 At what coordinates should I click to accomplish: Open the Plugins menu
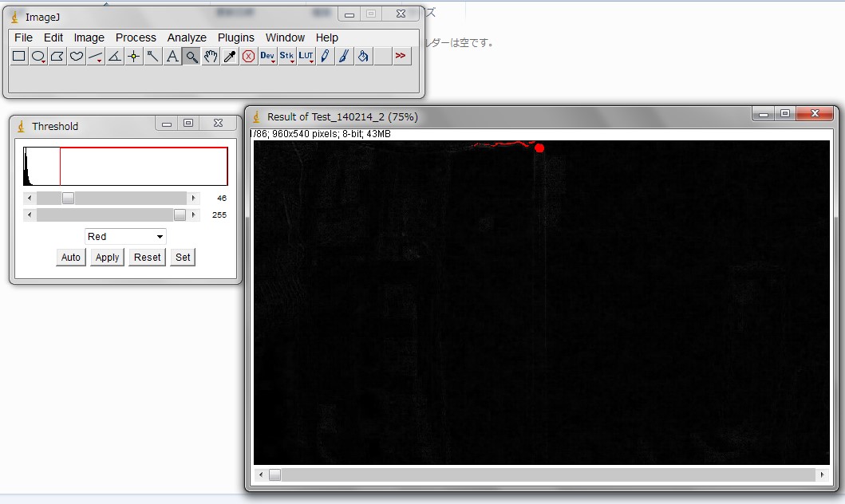click(236, 37)
